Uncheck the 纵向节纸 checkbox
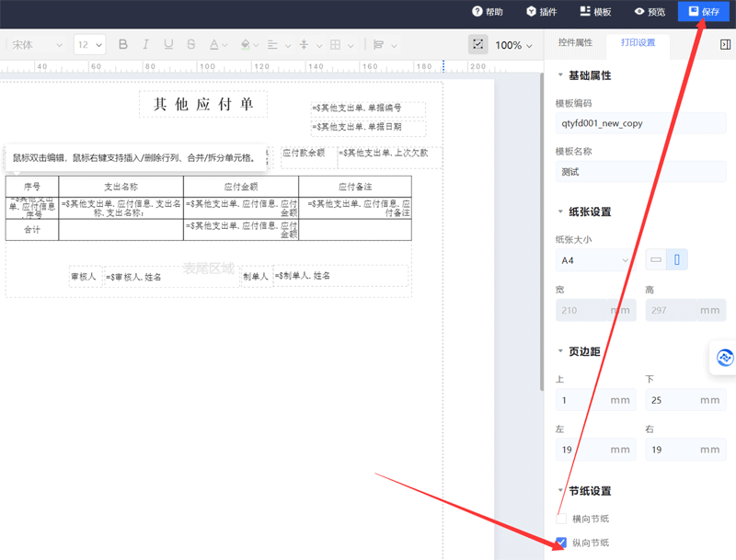Image resolution: width=736 pixels, height=560 pixels. 561,543
